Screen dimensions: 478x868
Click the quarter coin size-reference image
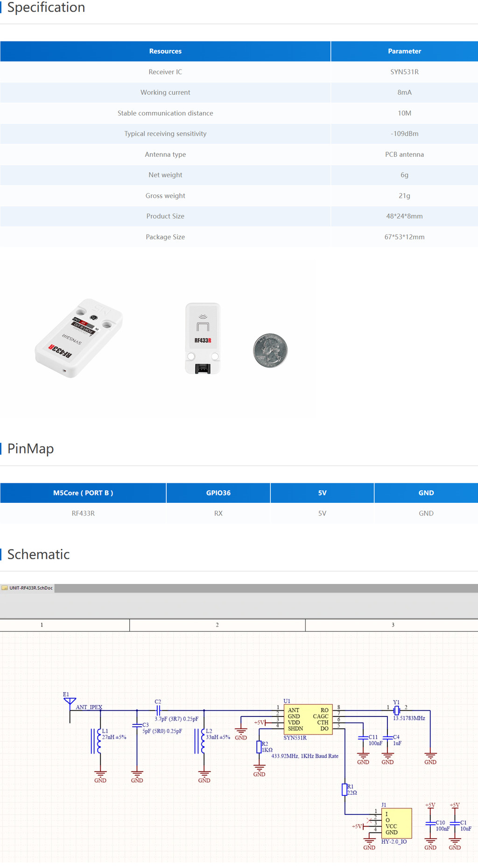click(x=270, y=350)
